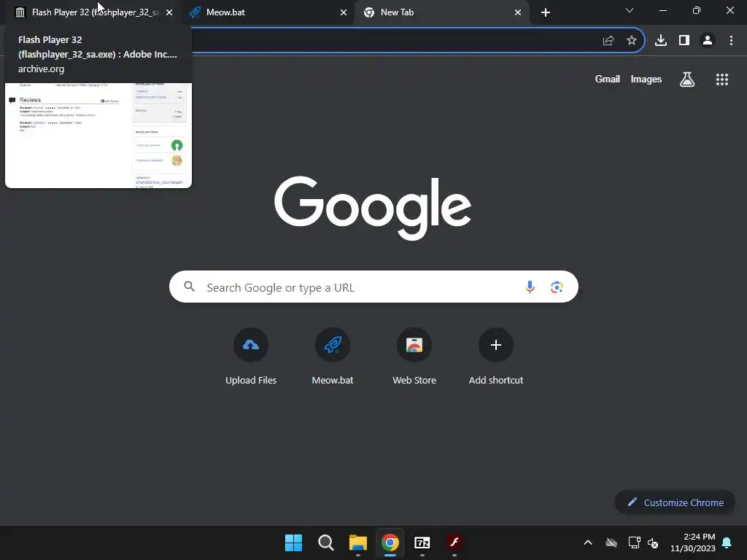The width and height of the screenshot is (747, 560).
Task: Click the muted volume tray icon
Action: tap(653, 542)
